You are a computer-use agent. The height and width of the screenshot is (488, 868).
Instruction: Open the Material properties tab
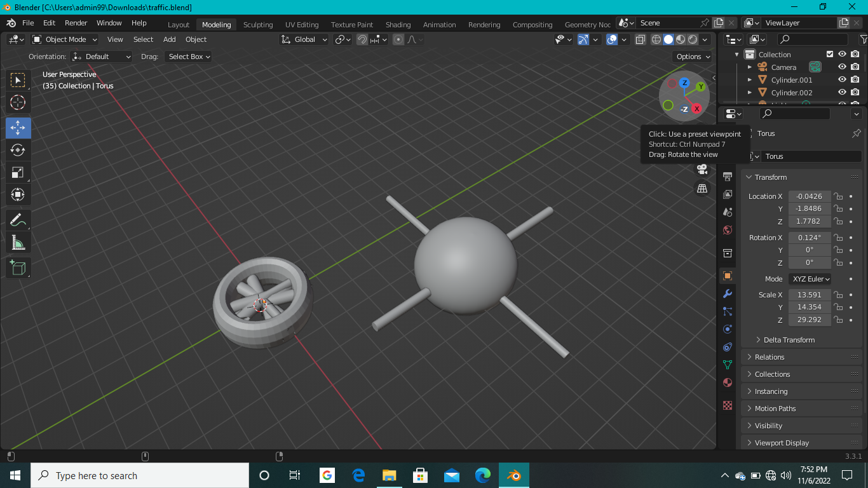(728, 383)
